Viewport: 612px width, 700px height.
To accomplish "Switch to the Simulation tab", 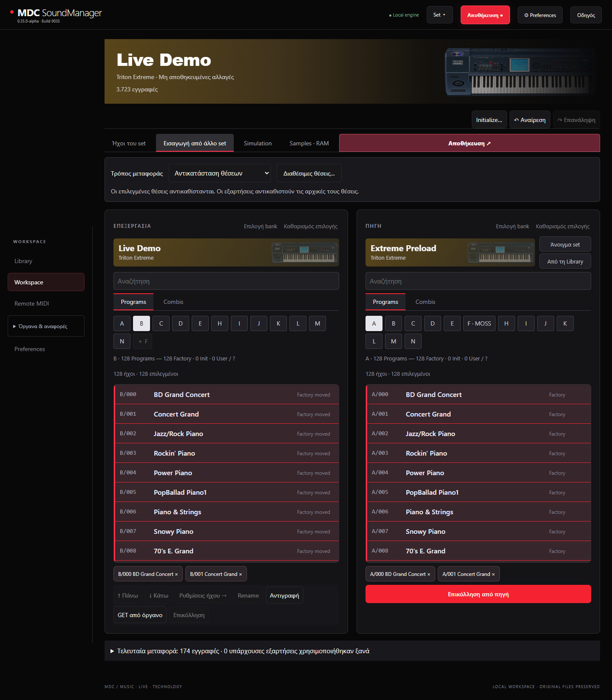I will [x=258, y=143].
